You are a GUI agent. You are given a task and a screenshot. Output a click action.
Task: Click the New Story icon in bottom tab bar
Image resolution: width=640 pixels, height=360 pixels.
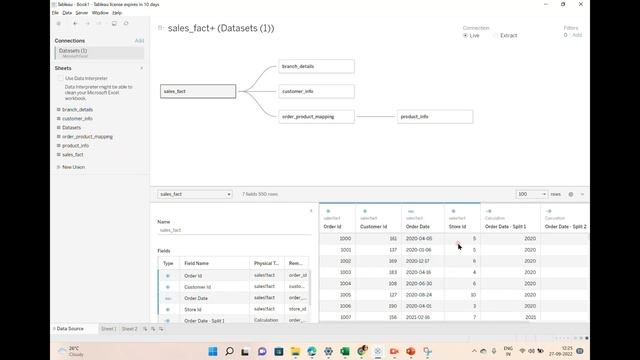click(x=161, y=329)
